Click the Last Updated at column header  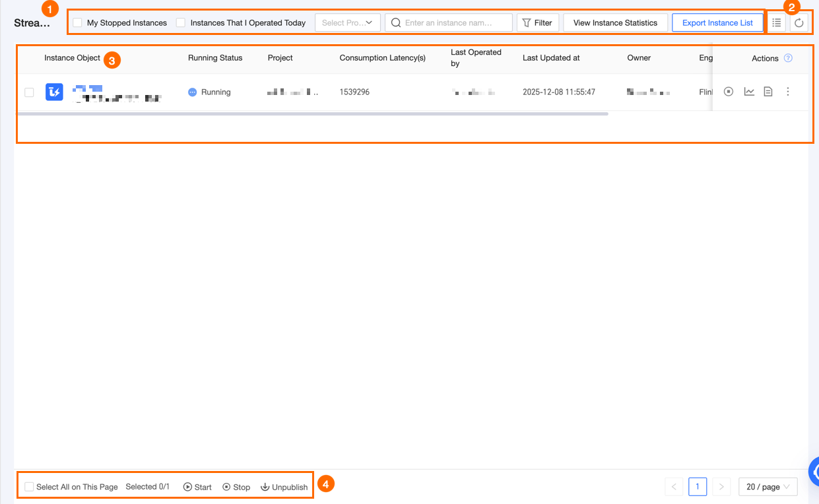click(551, 58)
